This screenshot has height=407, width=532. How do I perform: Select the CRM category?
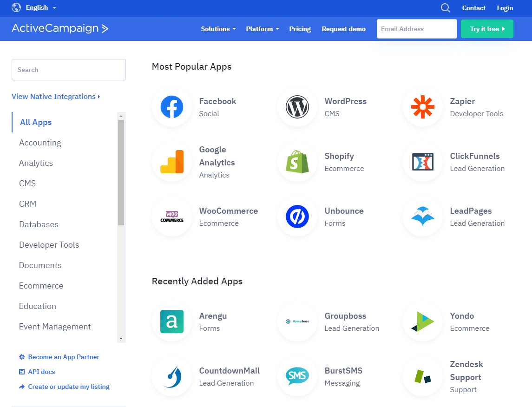coord(27,204)
